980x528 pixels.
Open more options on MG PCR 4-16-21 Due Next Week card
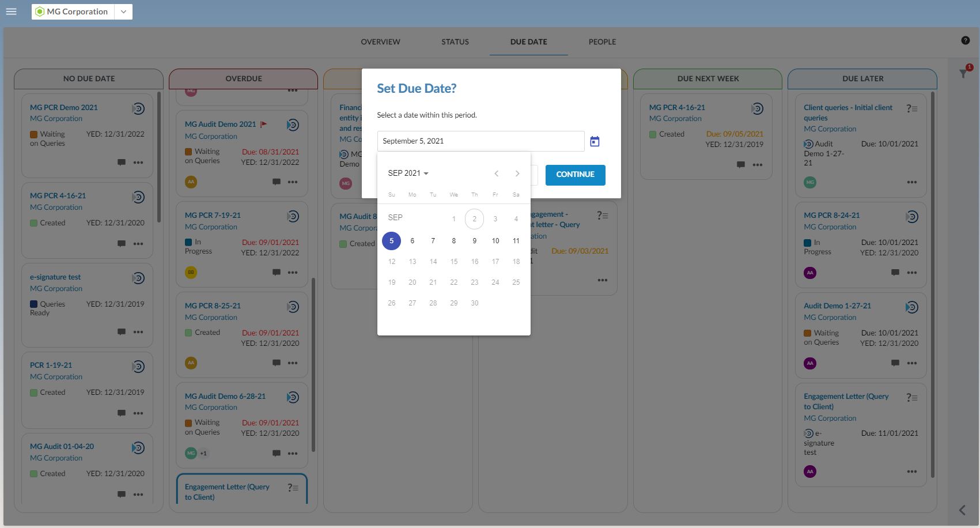[757, 165]
